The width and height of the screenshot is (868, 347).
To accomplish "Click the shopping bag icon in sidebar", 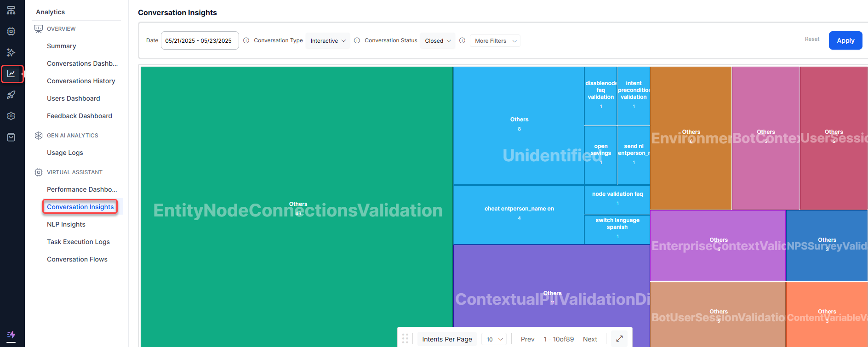I will pyautogui.click(x=11, y=137).
